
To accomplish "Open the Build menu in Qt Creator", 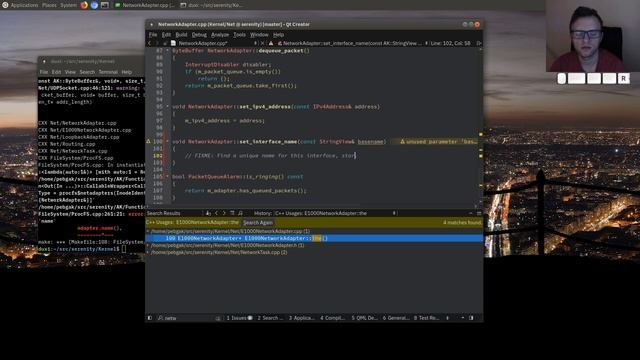I will [x=181, y=35].
